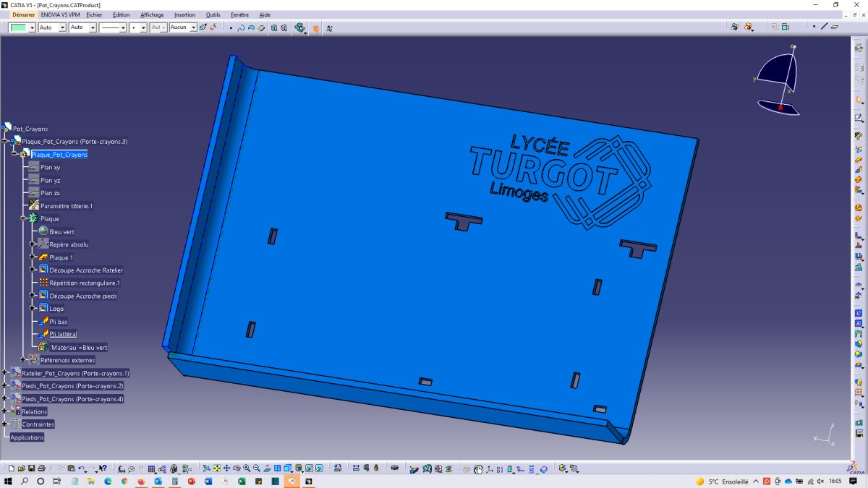Click the Open file folder icon

pos(22,468)
